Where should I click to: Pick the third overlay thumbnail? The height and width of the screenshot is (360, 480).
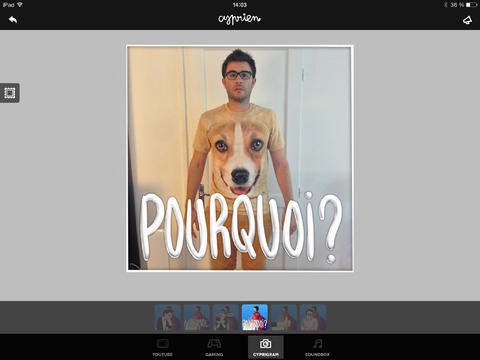click(226, 317)
